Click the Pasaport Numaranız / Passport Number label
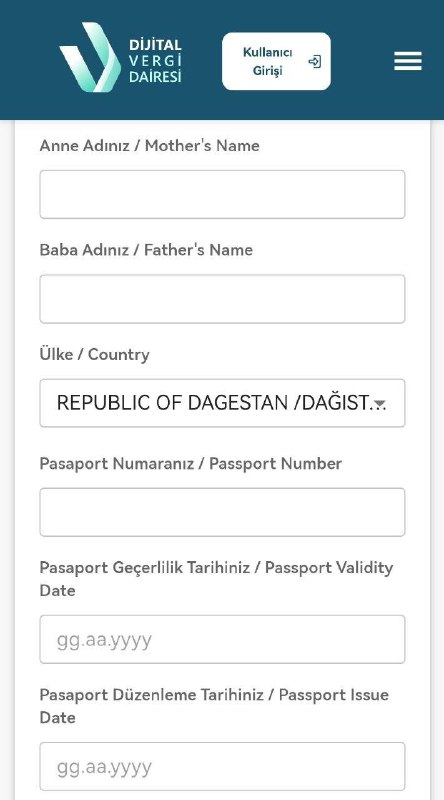 191,464
